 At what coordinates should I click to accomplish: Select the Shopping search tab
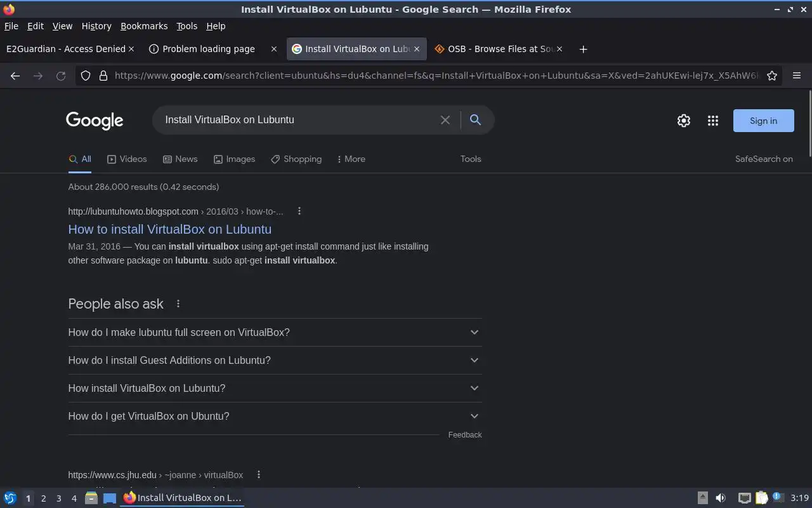point(296,159)
